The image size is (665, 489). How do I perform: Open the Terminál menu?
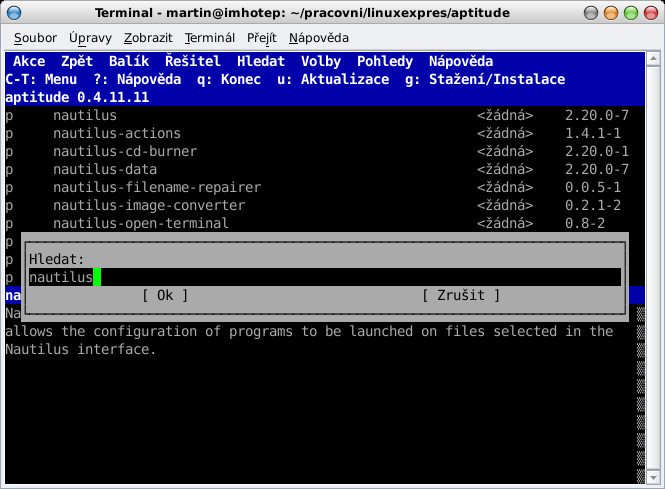pyautogui.click(x=209, y=38)
